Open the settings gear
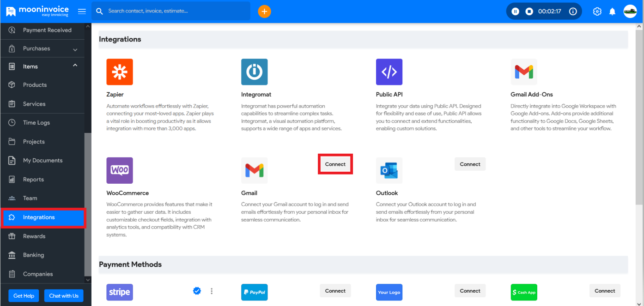644x306 pixels. 597,12
